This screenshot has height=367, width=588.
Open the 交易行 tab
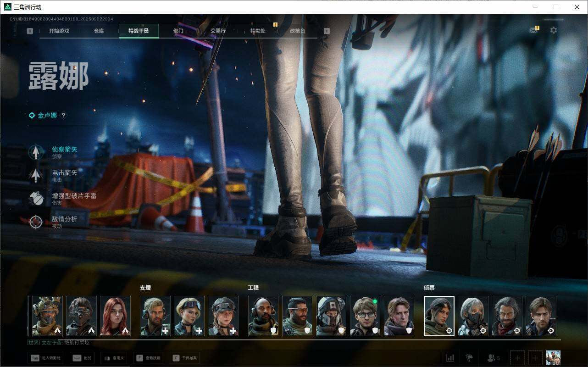(x=218, y=31)
